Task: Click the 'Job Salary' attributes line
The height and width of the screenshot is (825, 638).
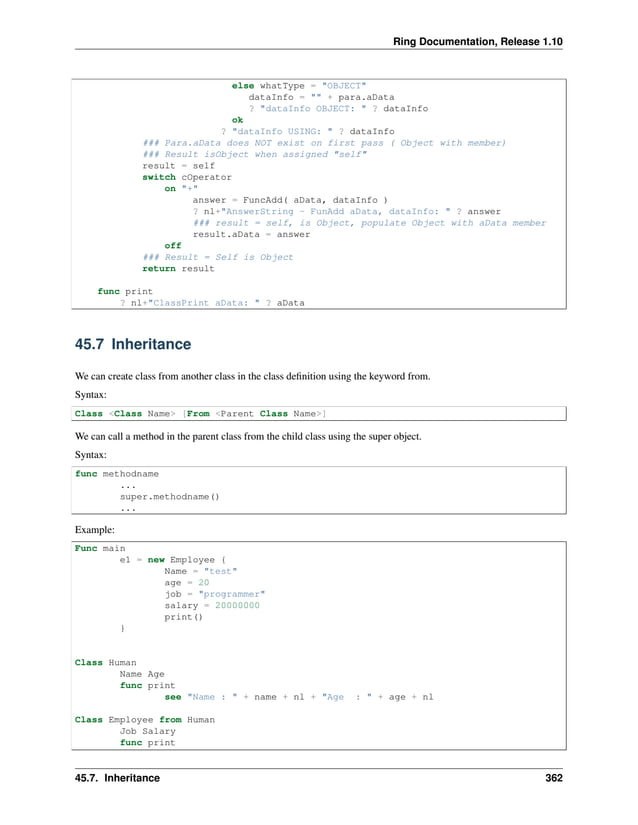Action: point(147,731)
